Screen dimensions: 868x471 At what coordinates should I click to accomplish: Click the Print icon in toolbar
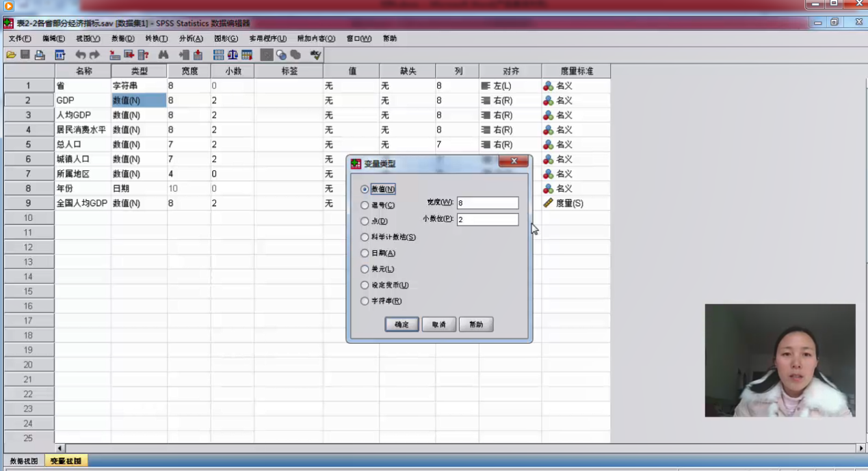click(40, 55)
